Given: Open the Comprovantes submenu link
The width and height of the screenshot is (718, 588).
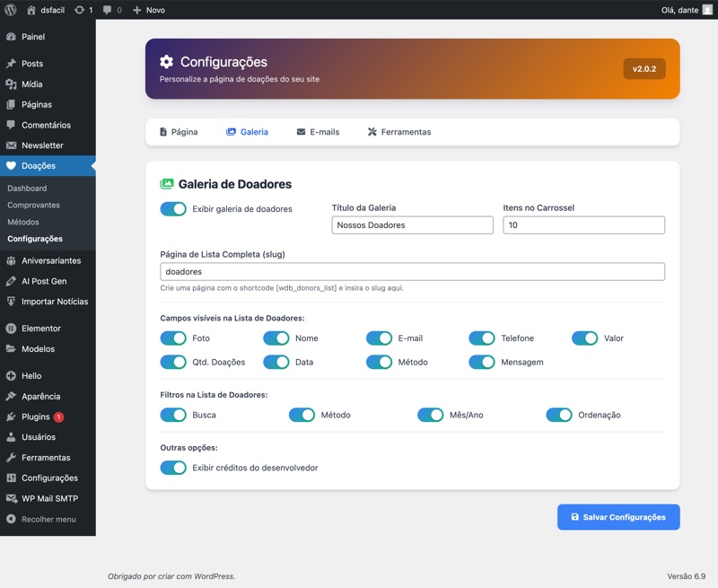Looking at the screenshot, I should tap(33, 205).
